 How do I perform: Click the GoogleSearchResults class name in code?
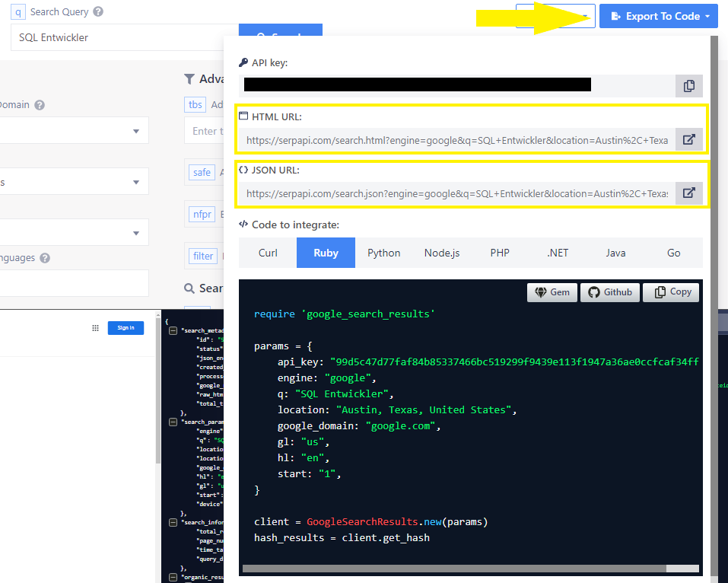tap(362, 521)
